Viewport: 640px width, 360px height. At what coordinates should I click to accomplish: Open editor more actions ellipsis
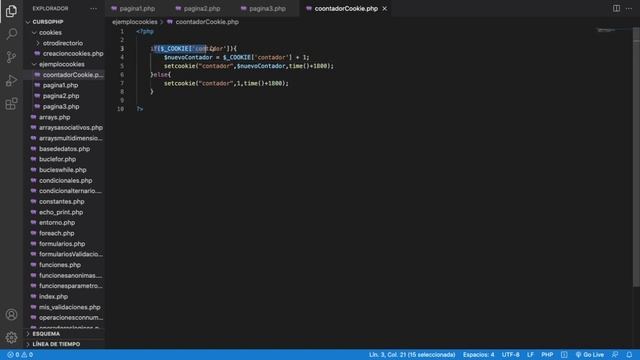tap(629, 9)
